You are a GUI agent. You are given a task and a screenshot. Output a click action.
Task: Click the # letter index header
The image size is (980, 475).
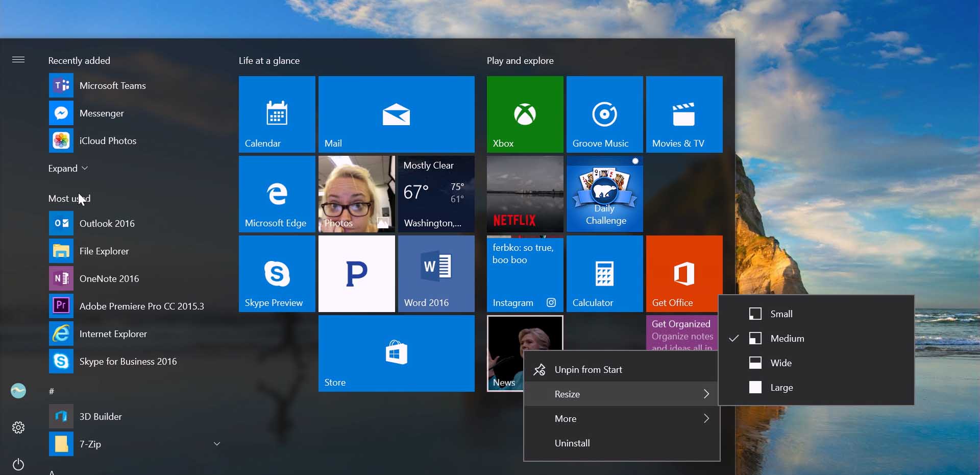(51, 391)
